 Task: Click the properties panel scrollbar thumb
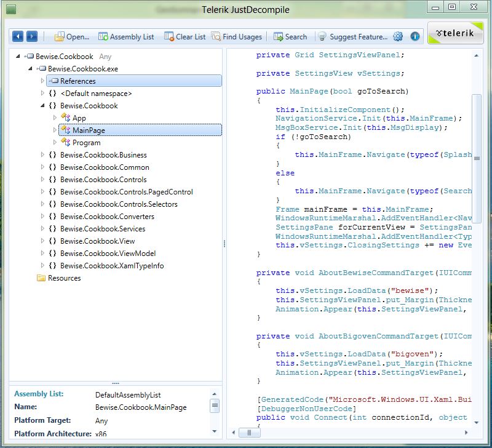pos(215,406)
